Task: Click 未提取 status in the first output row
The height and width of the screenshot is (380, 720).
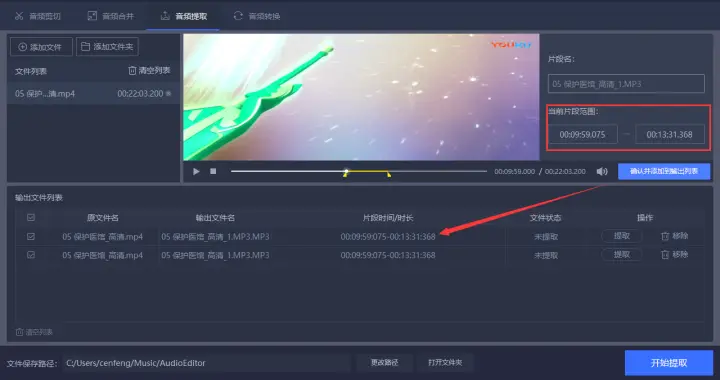Action: [x=546, y=237]
